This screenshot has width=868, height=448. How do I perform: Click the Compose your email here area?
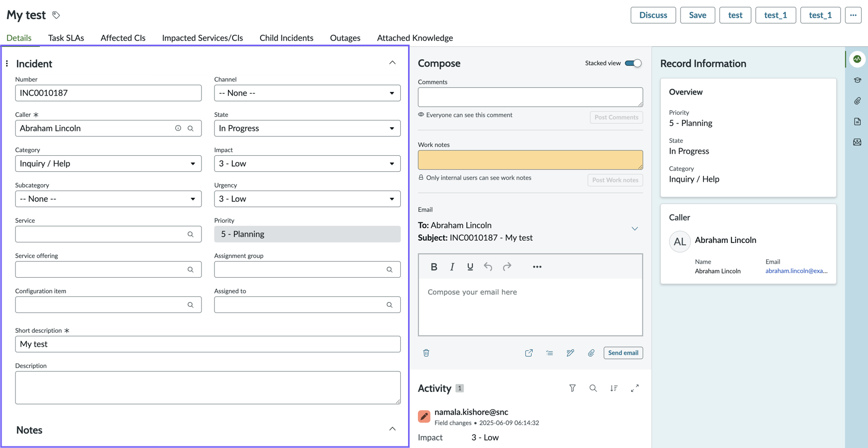[531, 307]
